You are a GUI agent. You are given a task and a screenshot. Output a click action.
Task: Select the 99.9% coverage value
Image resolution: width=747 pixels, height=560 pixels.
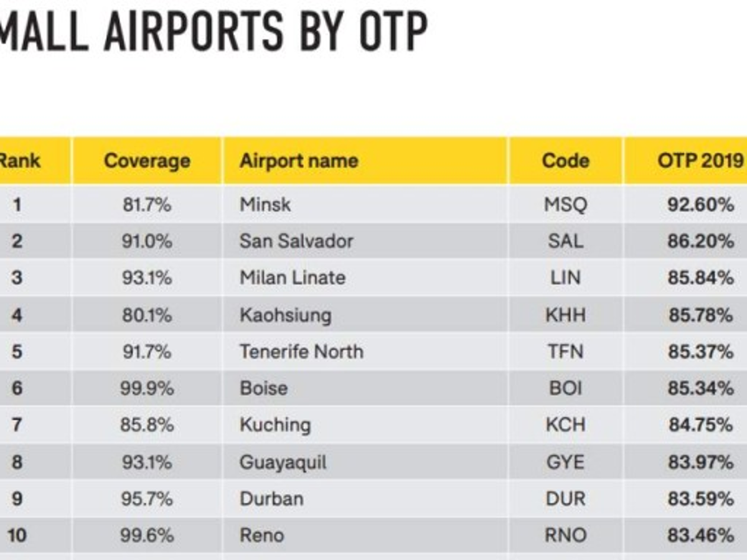(146, 388)
